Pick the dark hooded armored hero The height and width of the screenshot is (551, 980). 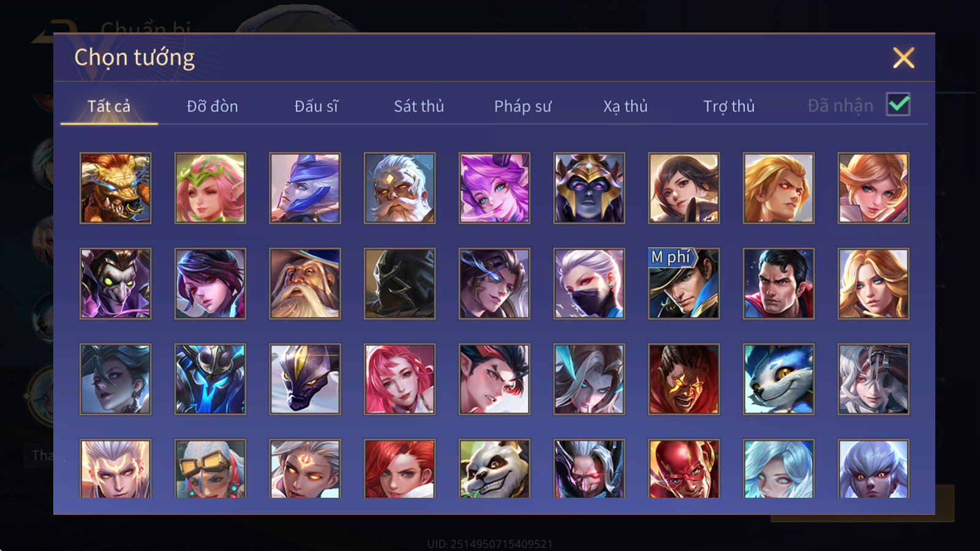[x=399, y=283]
